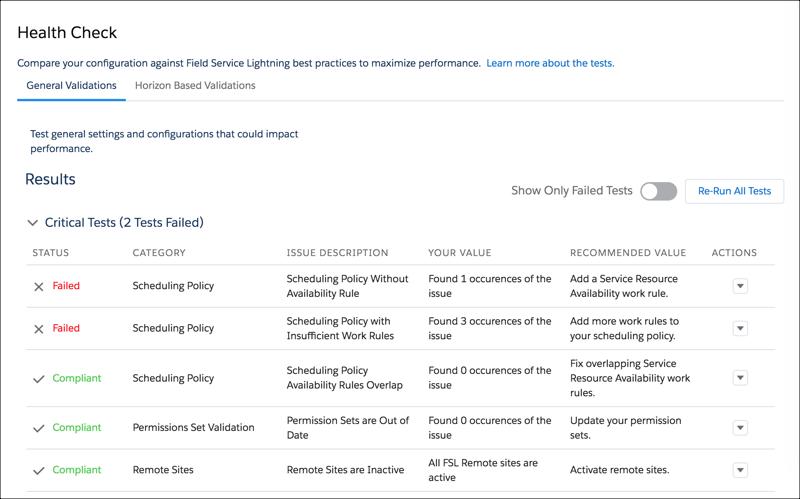Click Compliant status of Availability Rules Overlap row
This screenshot has height=499, width=800.
coord(77,378)
